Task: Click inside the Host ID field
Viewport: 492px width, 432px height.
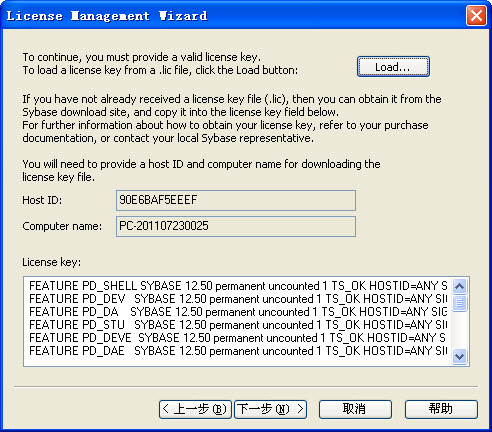Action: (236, 200)
